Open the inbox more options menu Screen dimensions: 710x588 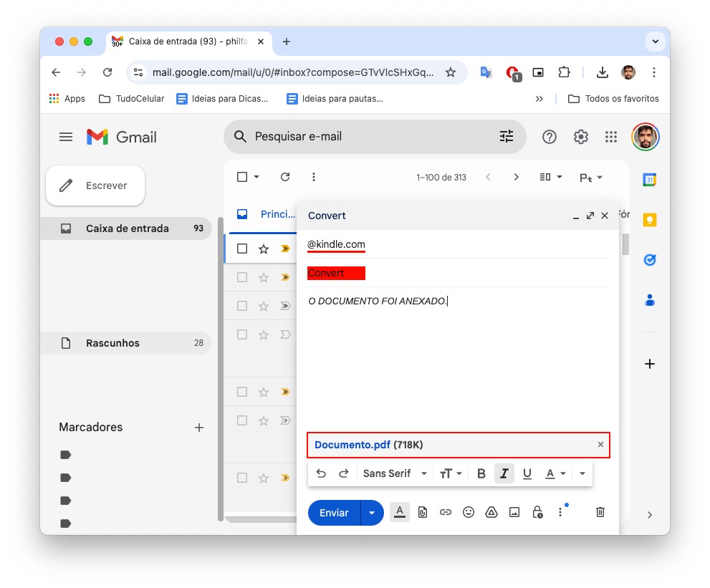313,177
